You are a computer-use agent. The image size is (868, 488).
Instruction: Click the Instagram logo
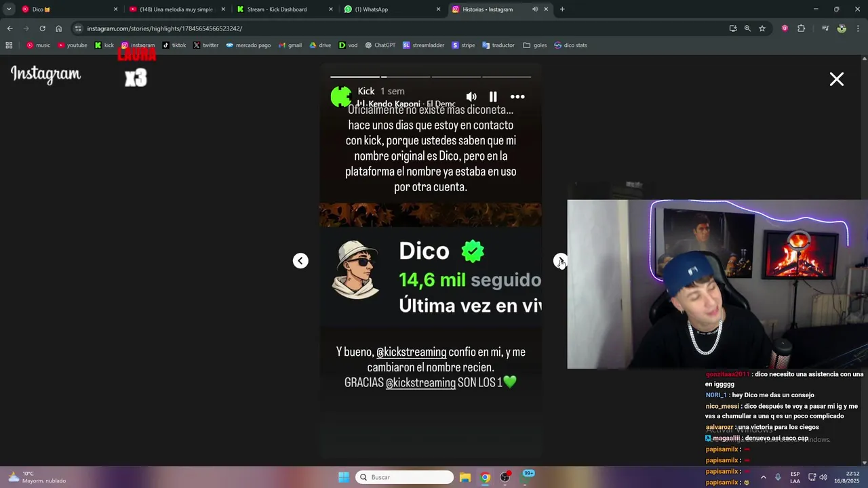click(x=45, y=75)
